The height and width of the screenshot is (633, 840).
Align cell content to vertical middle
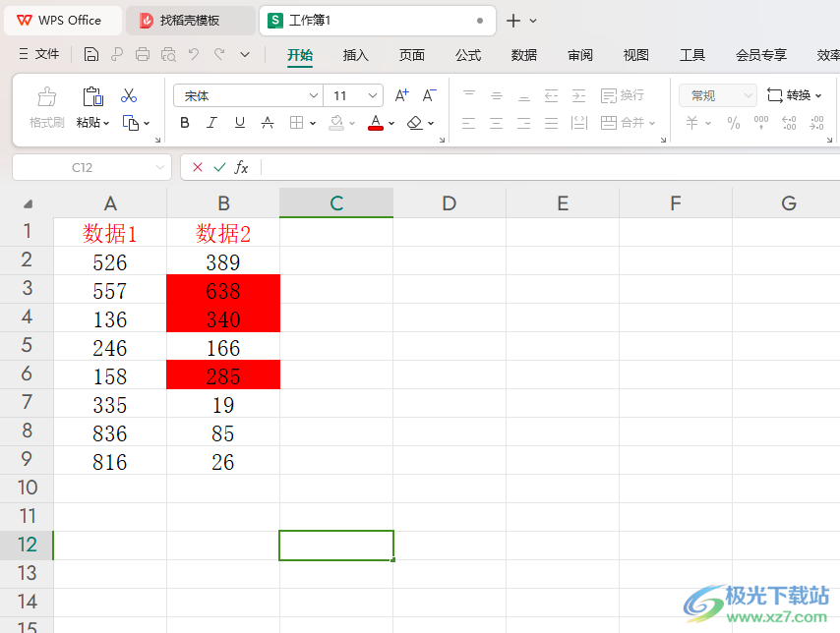click(497, 96)
